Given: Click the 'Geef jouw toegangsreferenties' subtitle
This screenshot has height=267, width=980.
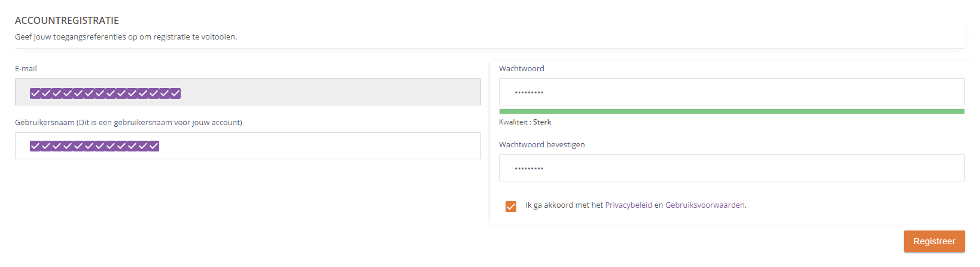Looking at the screenshot, I should pyautogui.click(x=126, y=37).
